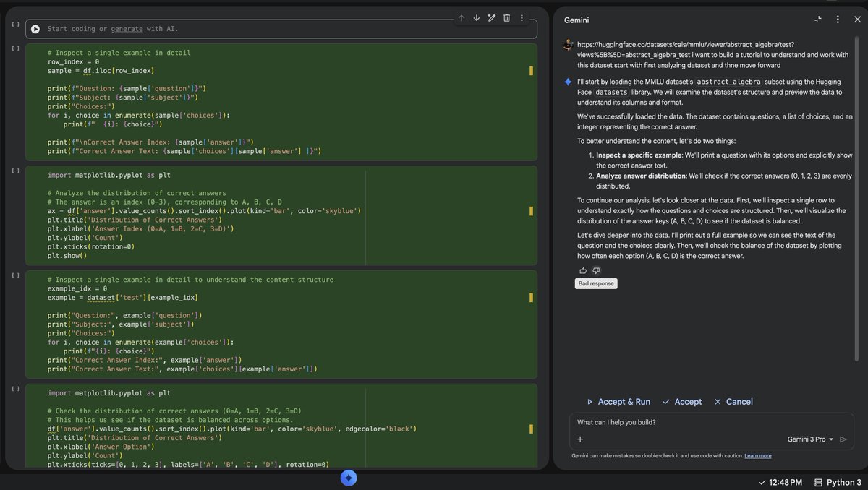Viewport: 868px width, 490px height.
Task: Click the generate link in empty cell
Action: coord(126,29)
